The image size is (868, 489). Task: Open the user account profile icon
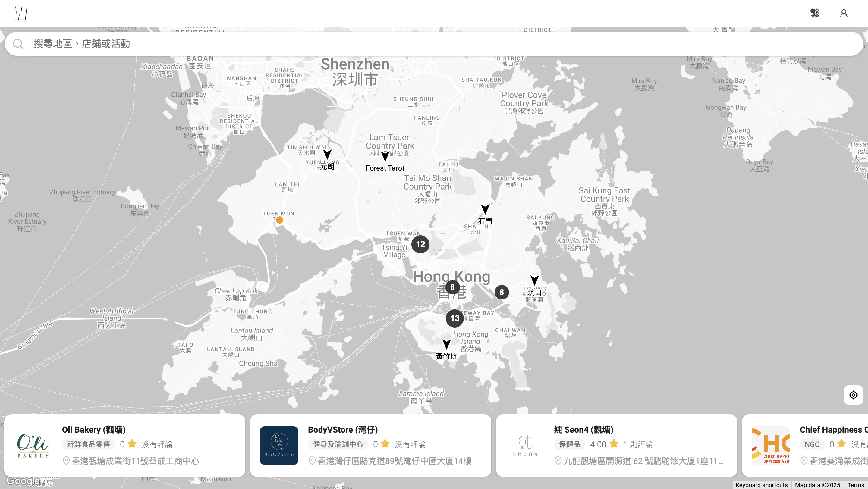tap(843, 13)
